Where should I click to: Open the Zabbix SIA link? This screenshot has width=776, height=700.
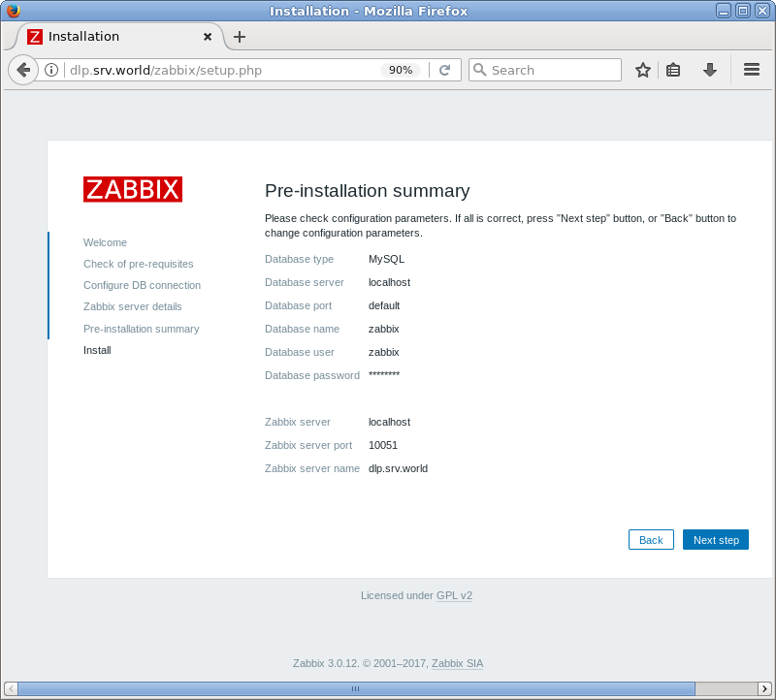coord(457,663)
